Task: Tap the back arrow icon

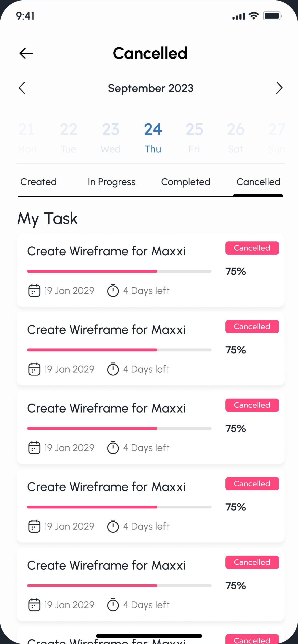Action: [26, 53]
